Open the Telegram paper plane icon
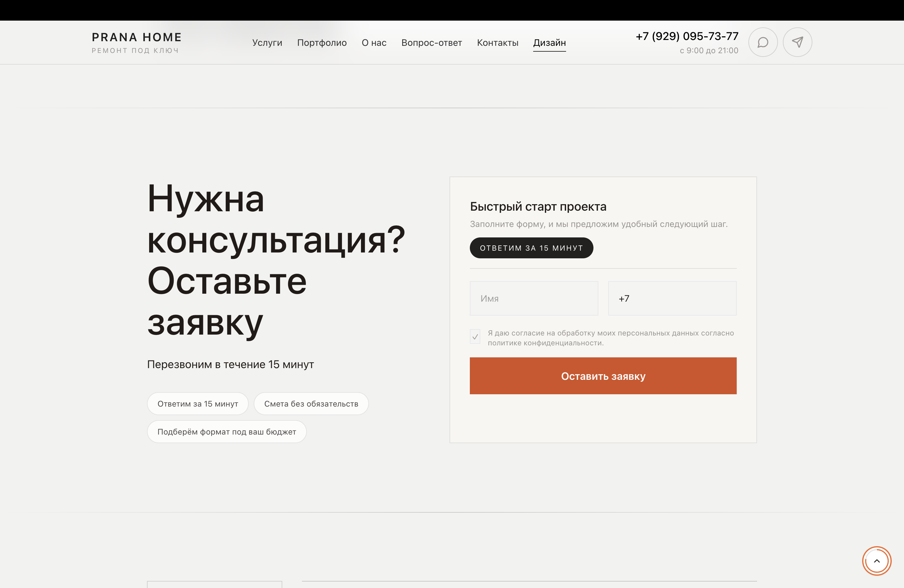 coord(797,42)
